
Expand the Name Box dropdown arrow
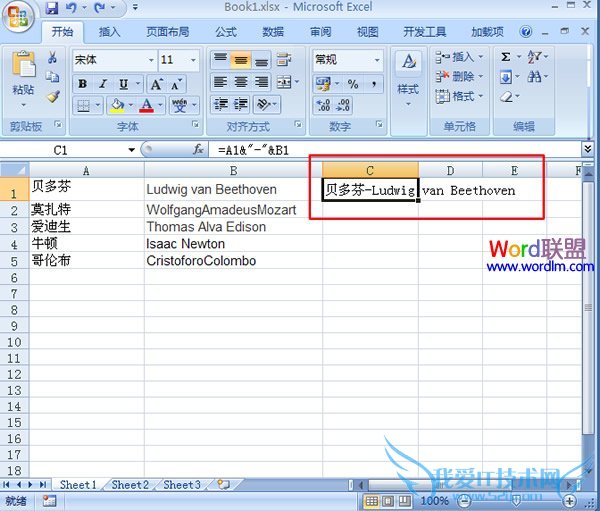click(131, 150)
